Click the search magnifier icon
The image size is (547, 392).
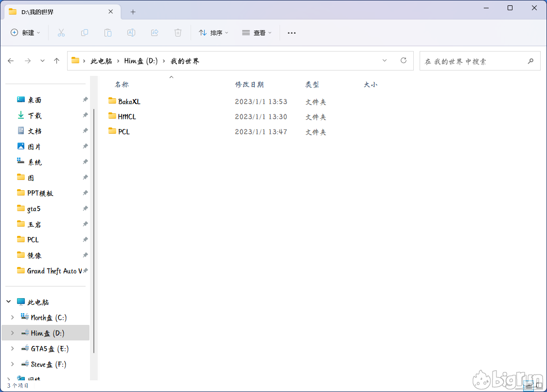tap(530, 61)
